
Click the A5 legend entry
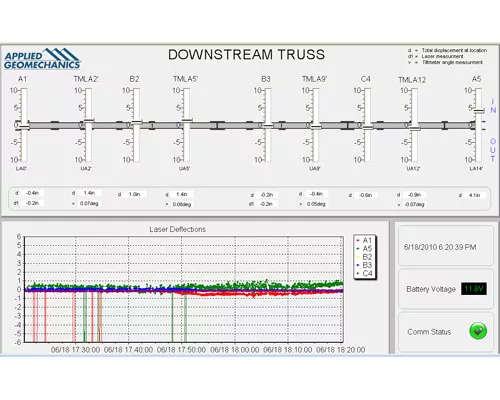click(364, 248)
